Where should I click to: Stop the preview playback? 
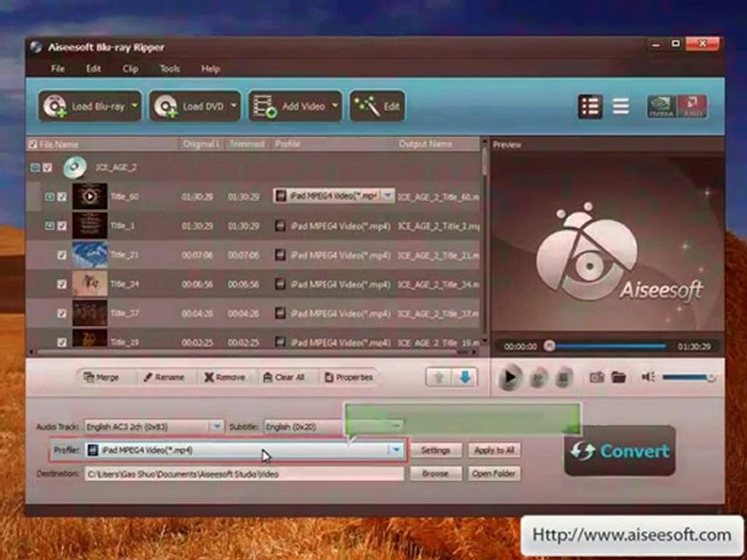(563, 378)
